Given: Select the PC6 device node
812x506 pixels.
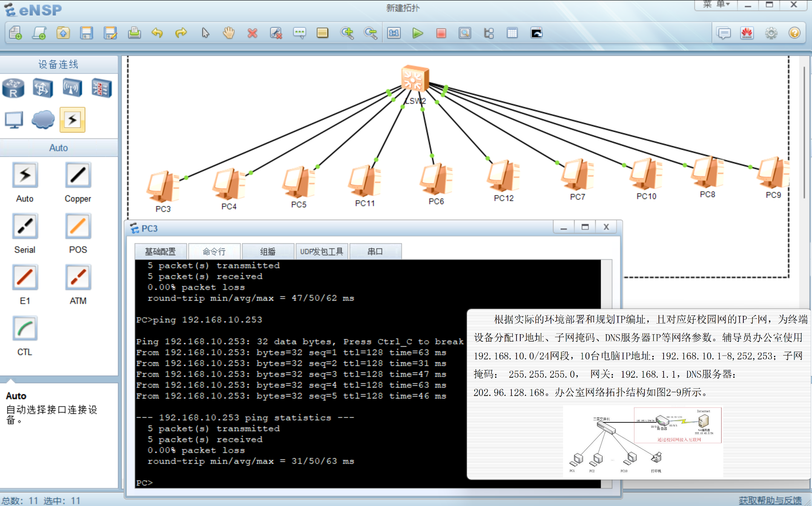Looking at the screenshot, I should click(435, 179).
